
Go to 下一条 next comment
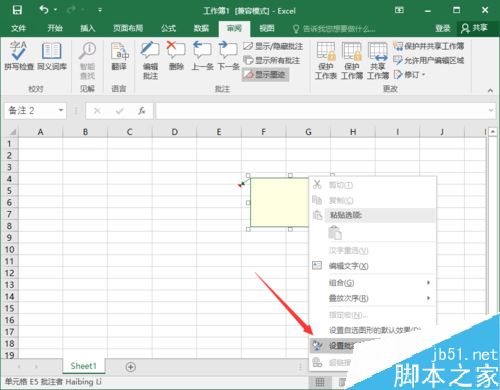click(x=228, y=56)
